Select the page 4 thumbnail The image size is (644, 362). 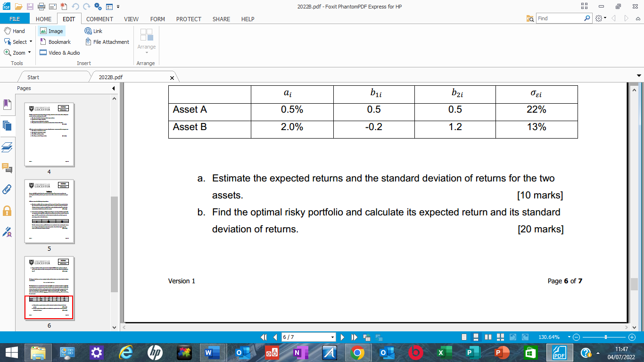pyautogui.click(x=49, y=134)
